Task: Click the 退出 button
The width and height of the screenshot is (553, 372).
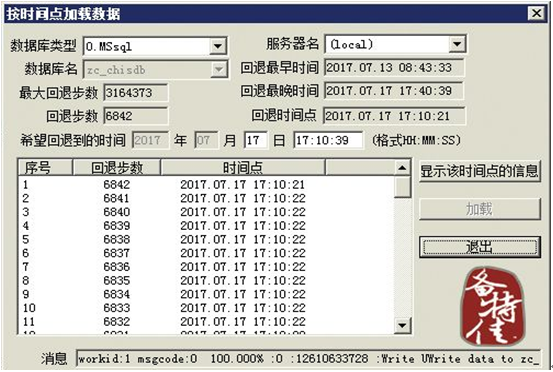Action: (480, 246)
